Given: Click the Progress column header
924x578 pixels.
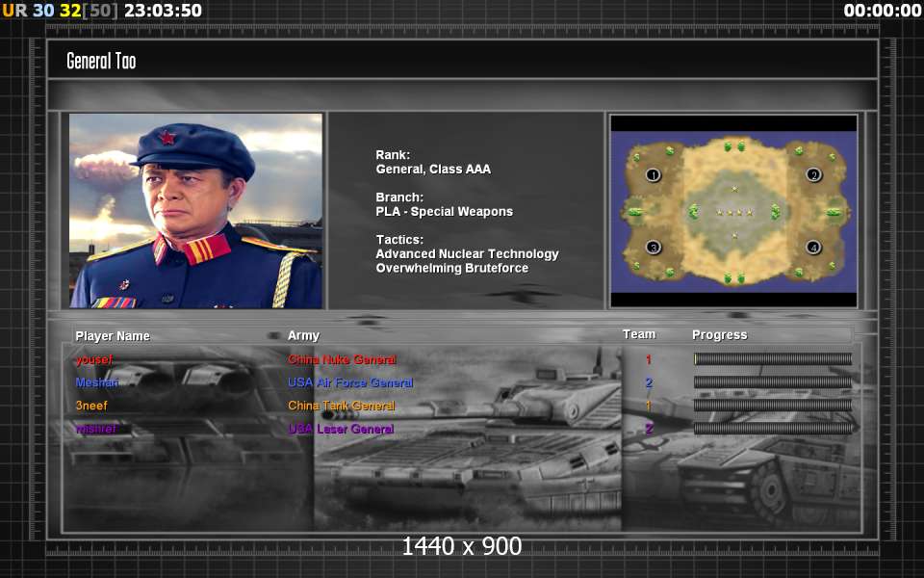Looking at the screenshot, I should point(719,335).
